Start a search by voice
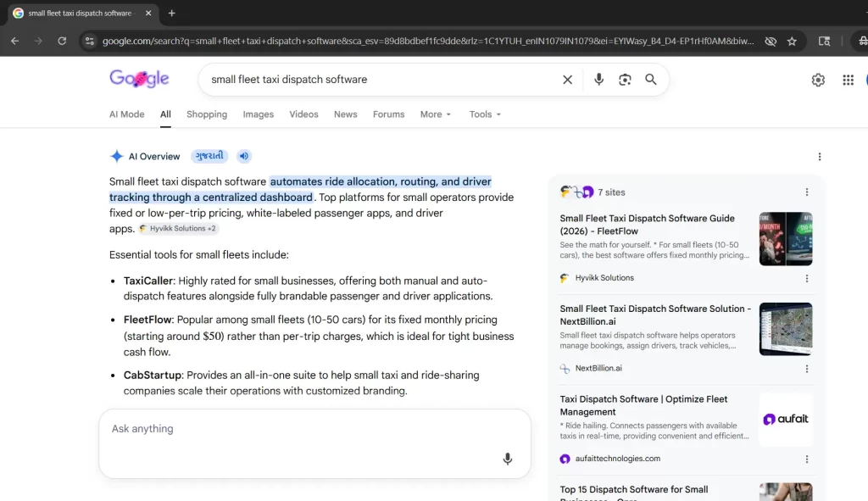Image resolution: width=868 pixels, height=501 pixels. (x=598, y=80)
